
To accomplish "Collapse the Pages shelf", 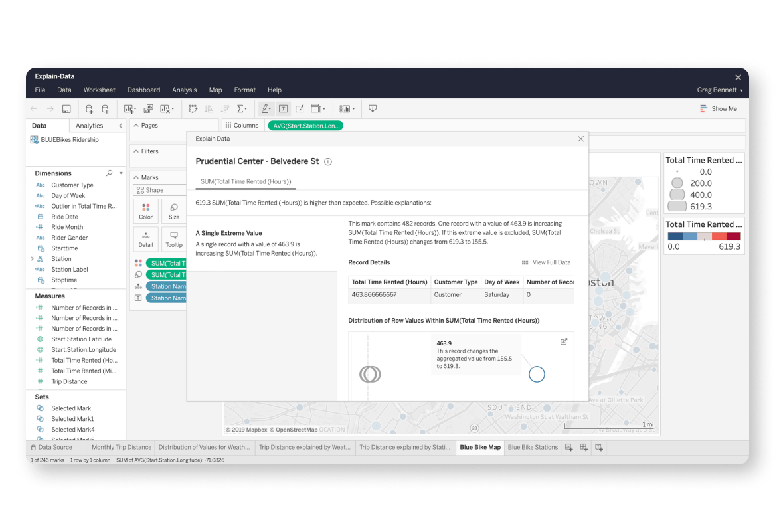I will 136,126.
